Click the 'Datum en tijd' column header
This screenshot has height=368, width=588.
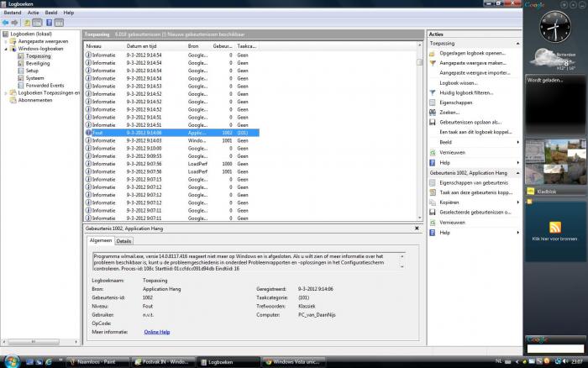tap(143, 45)
